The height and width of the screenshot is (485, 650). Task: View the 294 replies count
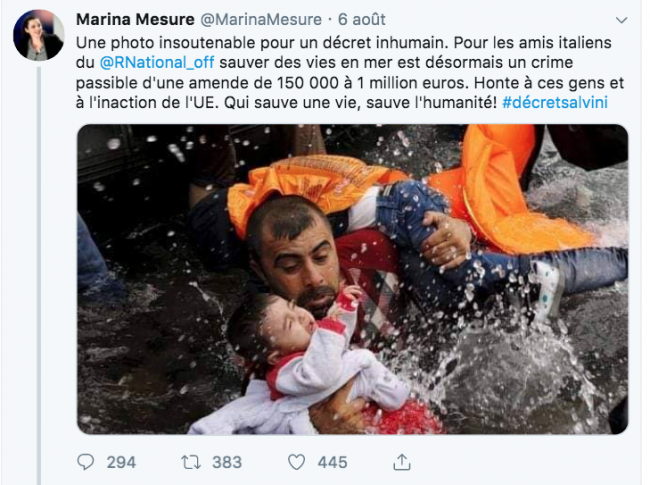point(121,462)
